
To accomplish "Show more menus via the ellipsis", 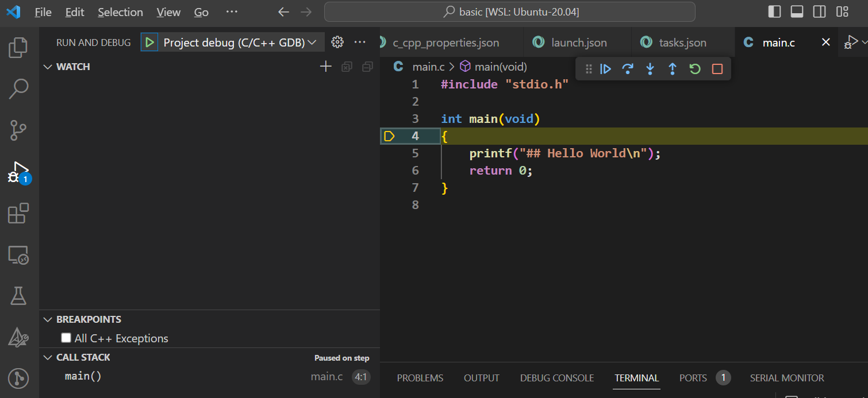I will (x=232, y=12).
